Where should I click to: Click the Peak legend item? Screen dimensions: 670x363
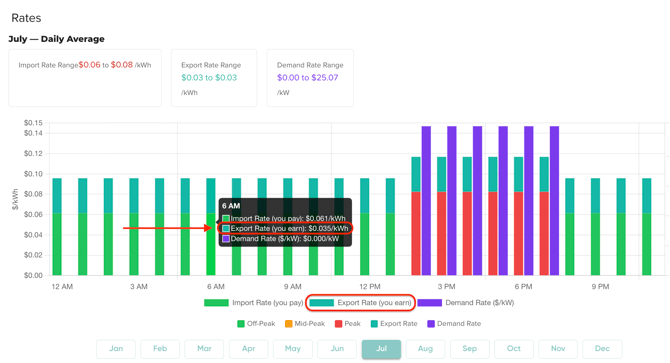point(347,324)
